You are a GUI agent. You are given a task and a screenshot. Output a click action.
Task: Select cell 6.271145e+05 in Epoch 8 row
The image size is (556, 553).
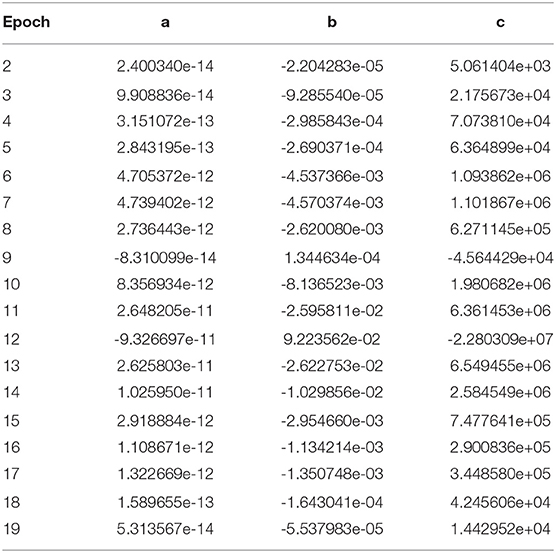click(500, 229)
